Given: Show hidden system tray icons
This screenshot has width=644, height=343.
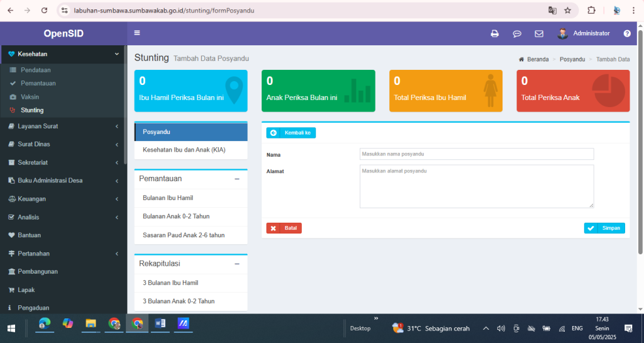Looking at the screenshot, I should tap(486, 329).
